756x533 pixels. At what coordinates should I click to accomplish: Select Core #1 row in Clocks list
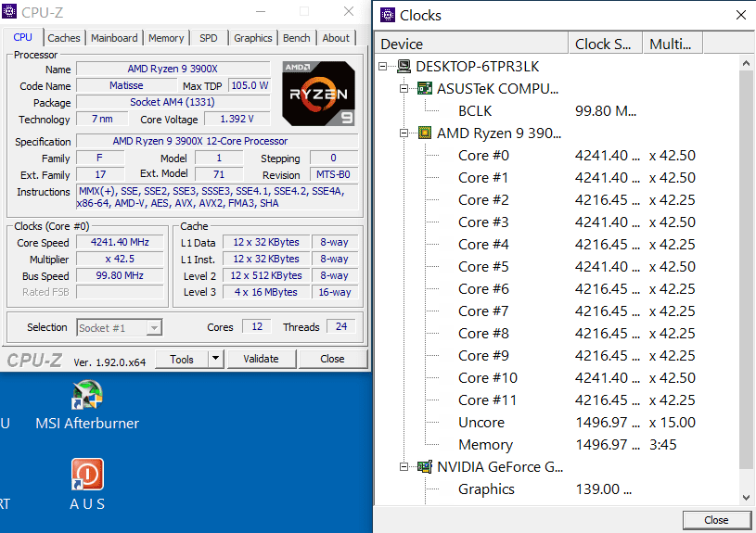557,177
